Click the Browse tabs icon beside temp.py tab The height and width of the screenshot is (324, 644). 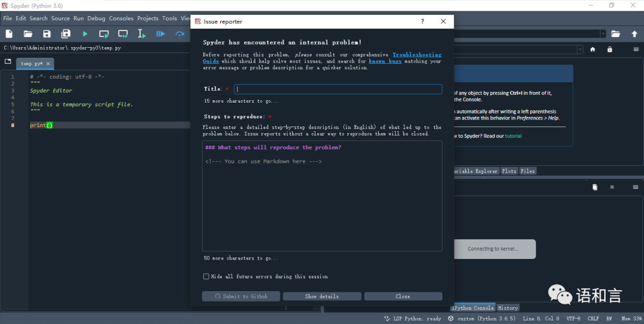(8, 61)
